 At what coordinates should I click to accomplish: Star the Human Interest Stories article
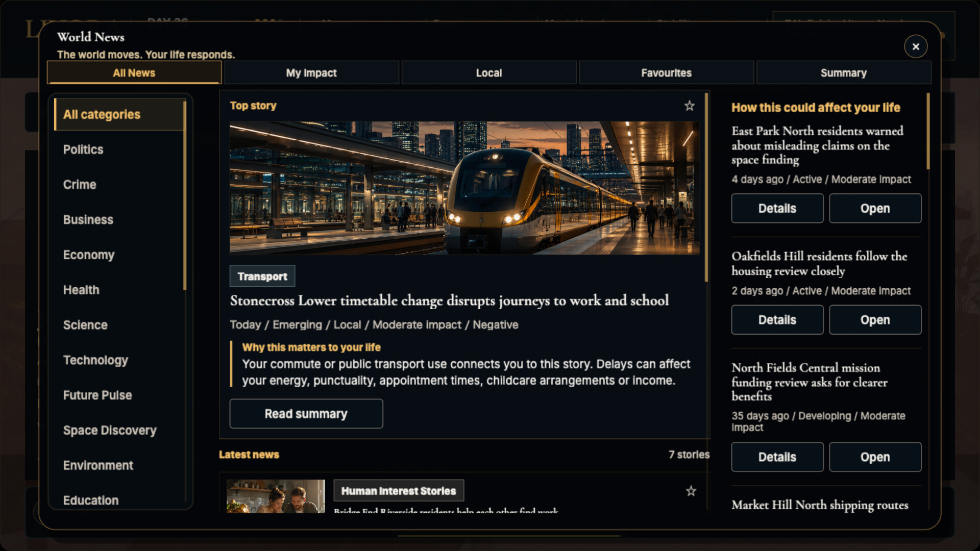tap(691, 491)
